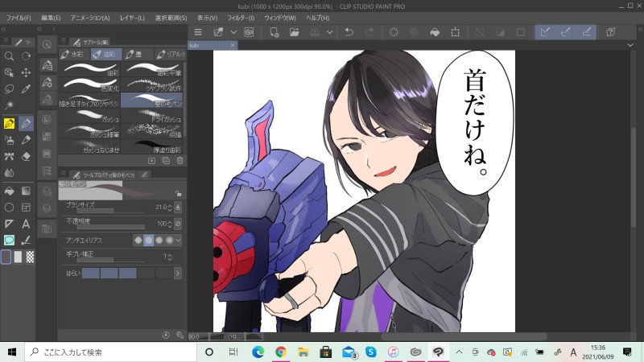Viewport: 644px width, 362px height.
Task: Open dropdown next to clear-layer icon
Action: (x=233, y=32)
